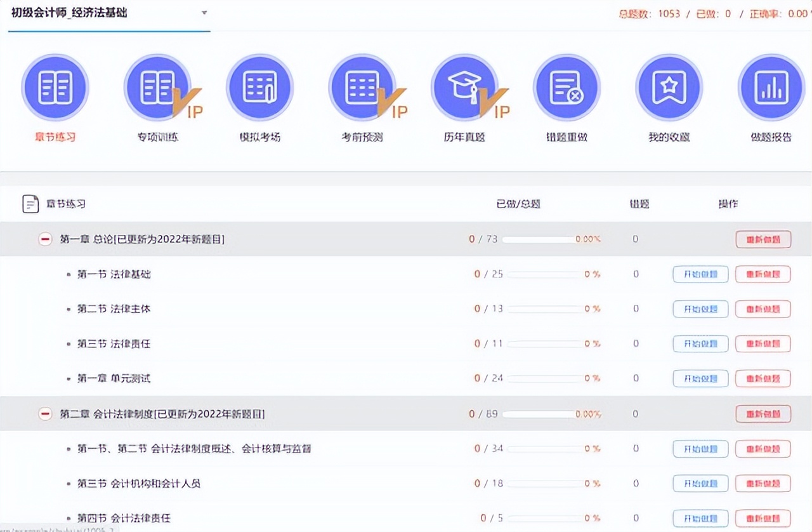Click the 章节练习 document icon beside section header
This screenshot has height=532, width=812.
click(x=30, y=203)
